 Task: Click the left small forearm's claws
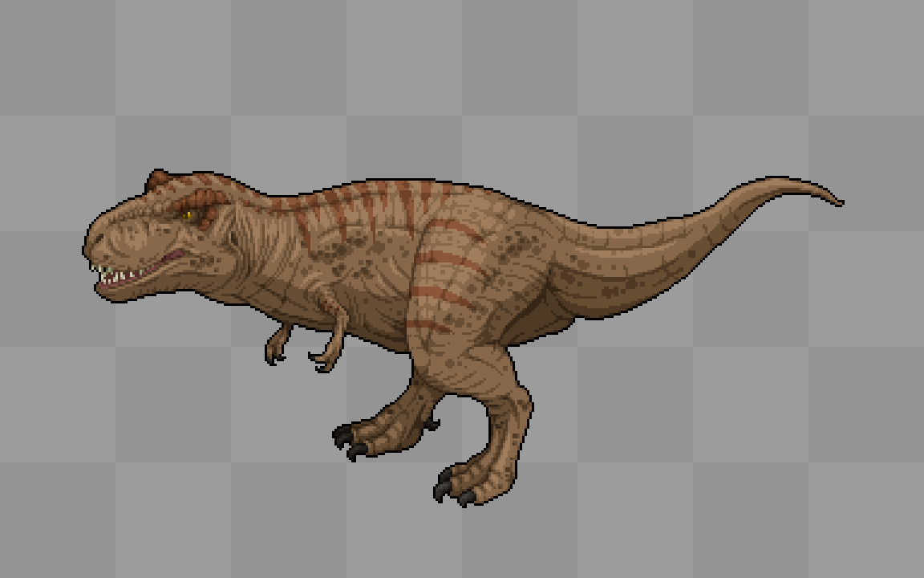coord(274,355)
